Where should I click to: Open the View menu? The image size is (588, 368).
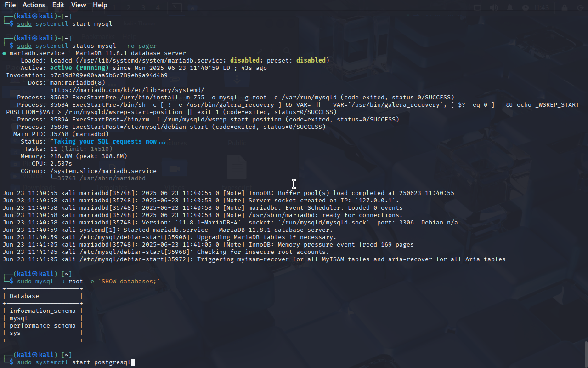click(x=79, y=5)
